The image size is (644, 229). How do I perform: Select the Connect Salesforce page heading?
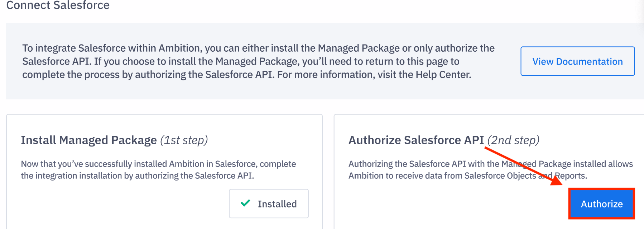click(x=58, y=5)
